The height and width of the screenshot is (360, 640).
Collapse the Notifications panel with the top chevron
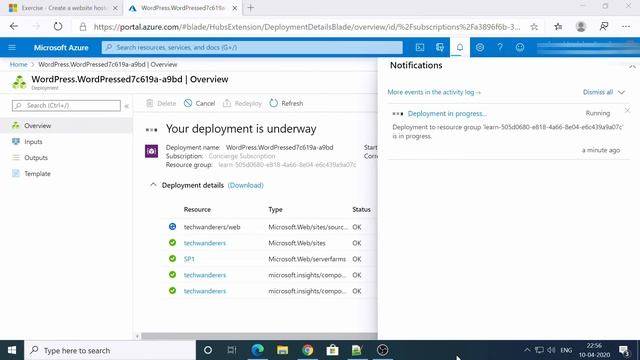tap(632, 67)
